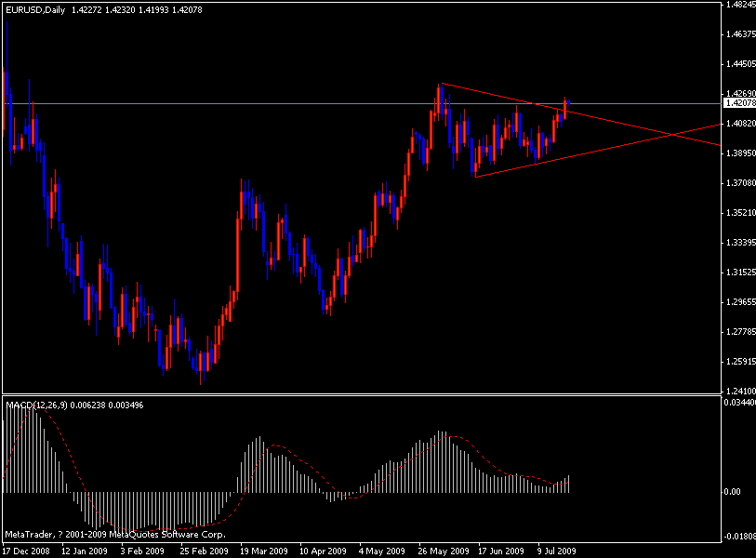Click the 1.40820 price axis label

point(740,124)
